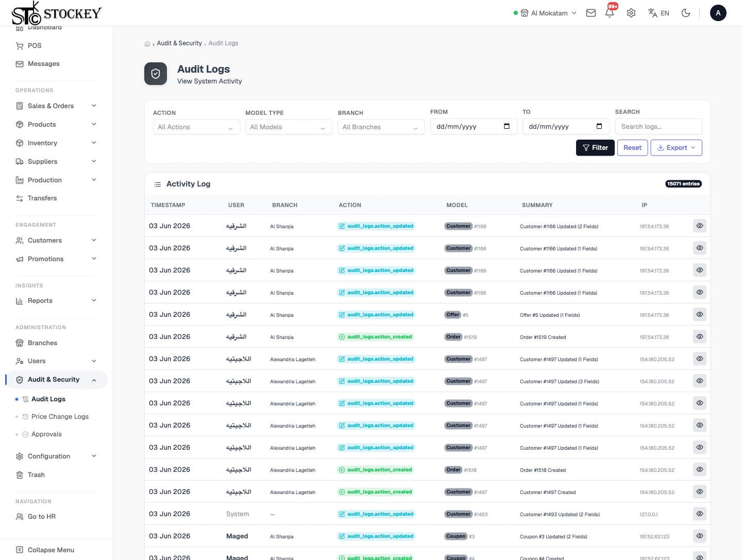742x560 pixels.
Task: Click the Reset button
Action: (x=632, y=148)
